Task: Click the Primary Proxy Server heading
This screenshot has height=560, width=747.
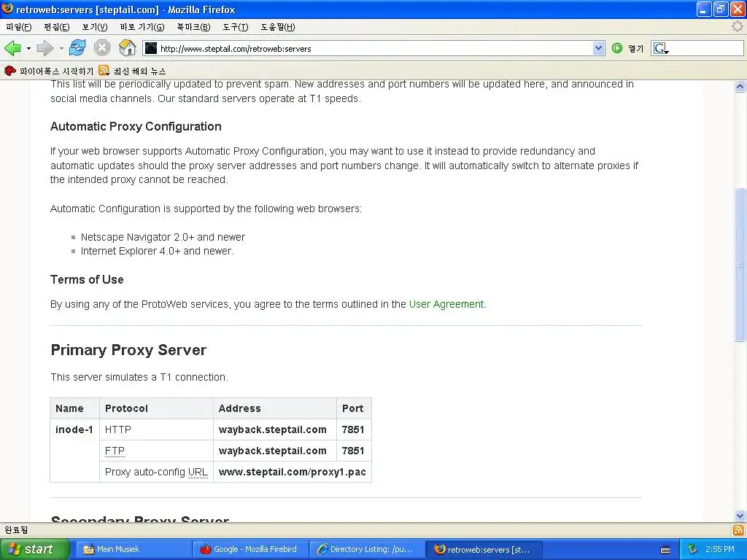Action: click(128, 350)
